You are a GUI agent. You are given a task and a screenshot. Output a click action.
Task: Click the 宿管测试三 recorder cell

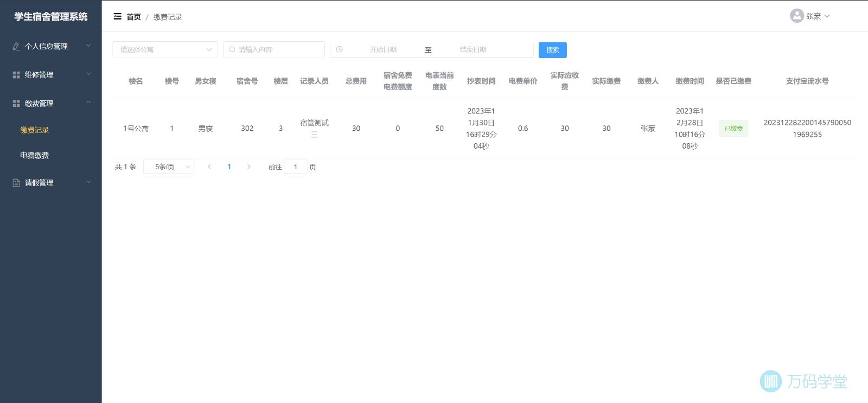tap(315, 129)
